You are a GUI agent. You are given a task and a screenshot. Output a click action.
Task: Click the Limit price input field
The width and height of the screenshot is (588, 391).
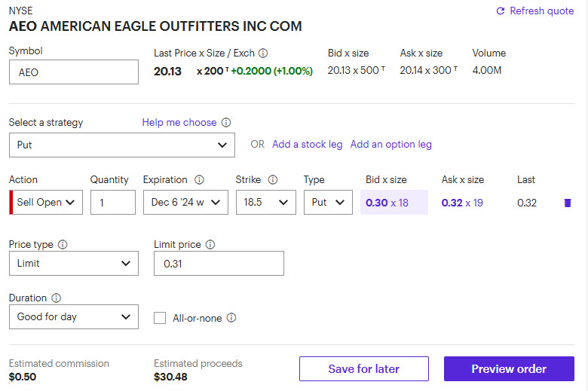[219, 264]
